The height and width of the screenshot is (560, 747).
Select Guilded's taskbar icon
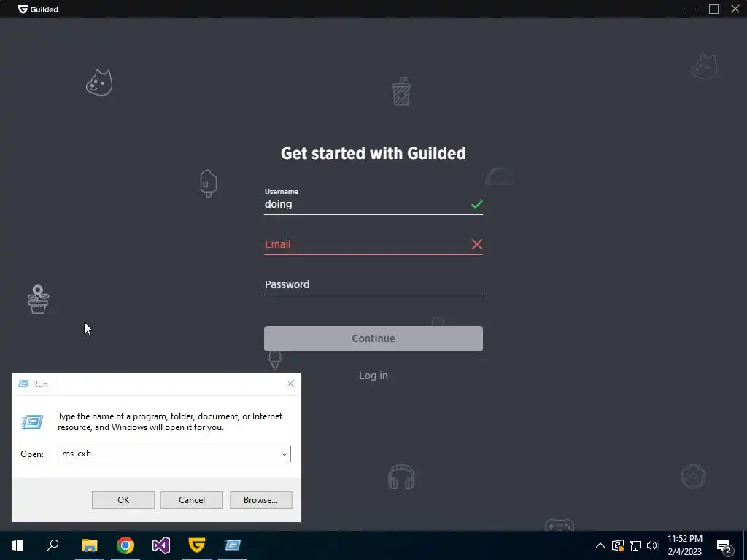(x=197, y=545)
